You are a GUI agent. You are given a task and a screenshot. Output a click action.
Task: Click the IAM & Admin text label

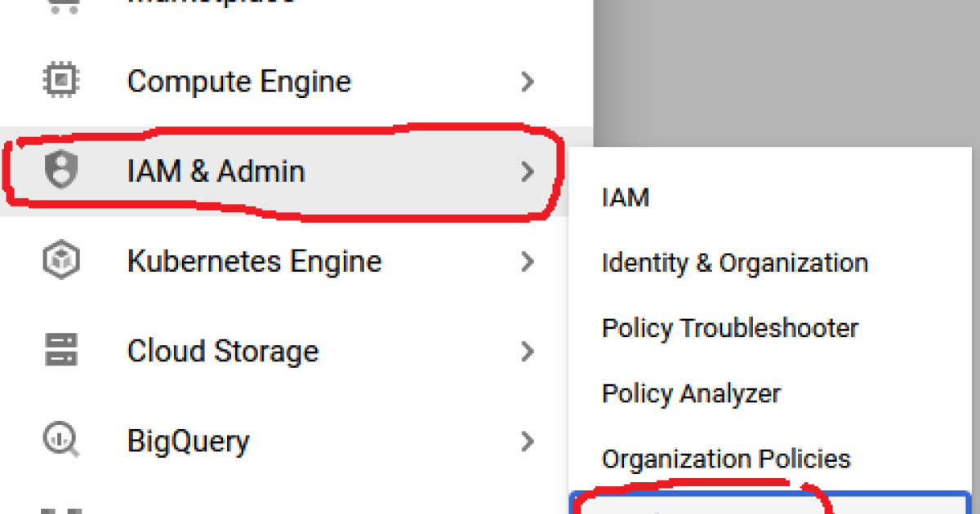216,171
